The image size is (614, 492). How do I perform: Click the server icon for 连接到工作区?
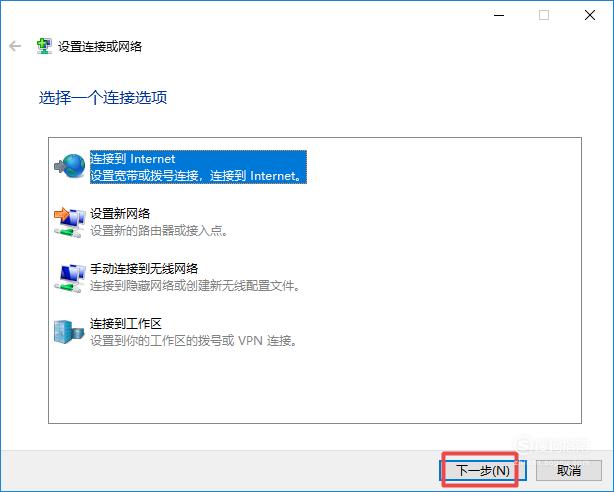click(69, 332)
